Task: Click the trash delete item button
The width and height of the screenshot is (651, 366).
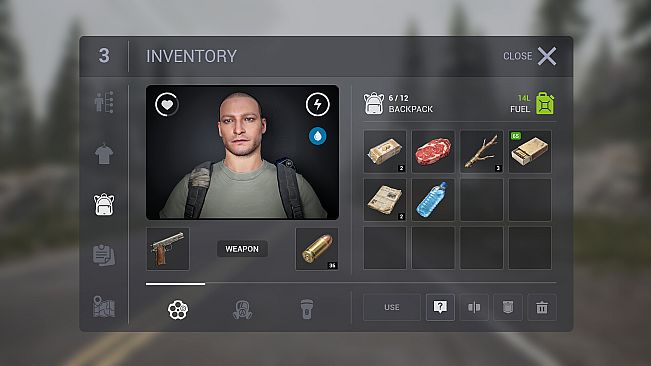Action: click(x=542, y=307)
